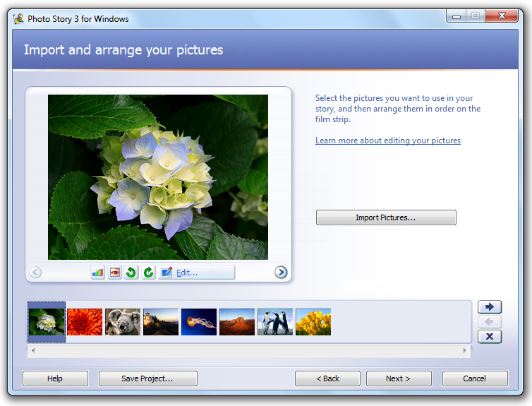
Task: Click the Photo Story title bar icon
Action: pos(18,18)
